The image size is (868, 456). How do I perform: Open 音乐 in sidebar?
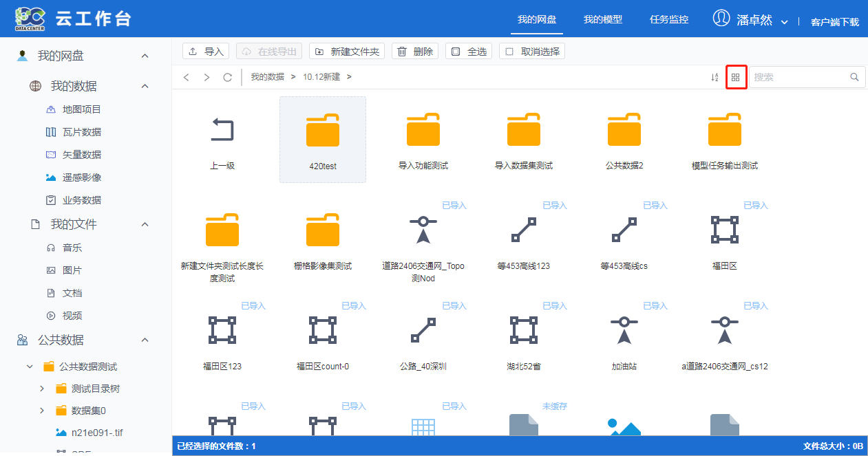pos(72,248)
